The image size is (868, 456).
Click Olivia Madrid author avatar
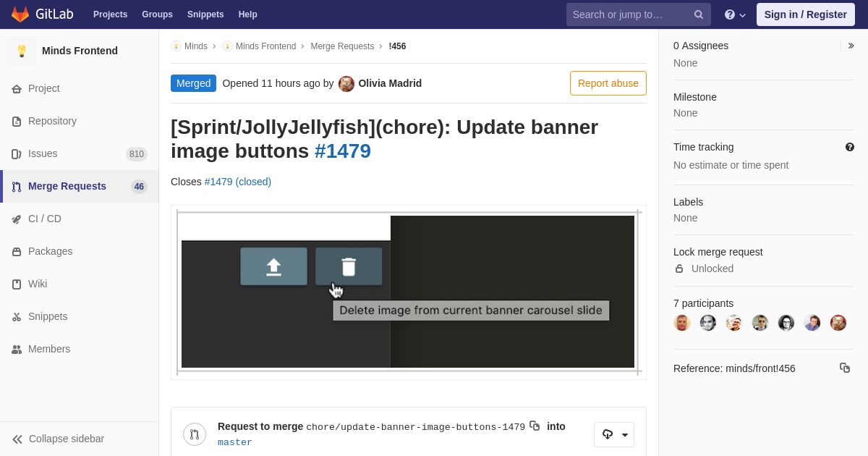pyautogui.click(x=346, y=83)
